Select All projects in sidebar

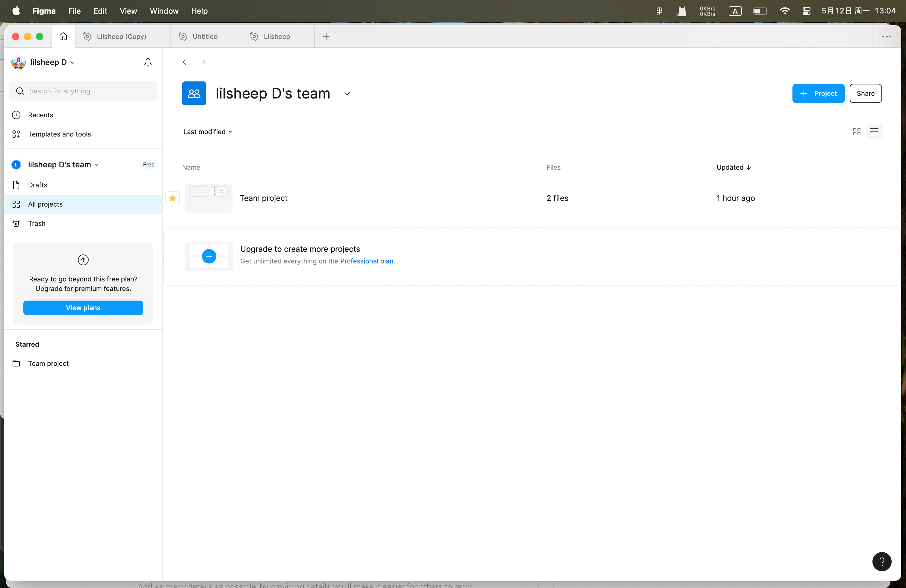(83, 204)
